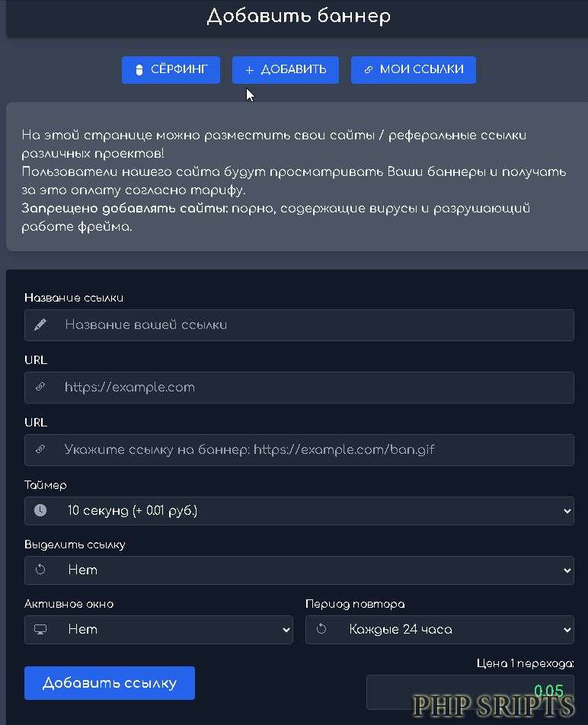Viewport: 588px width, 725px height.
Task: Click link icon in https://example.com field
Action: coord(40,387)
